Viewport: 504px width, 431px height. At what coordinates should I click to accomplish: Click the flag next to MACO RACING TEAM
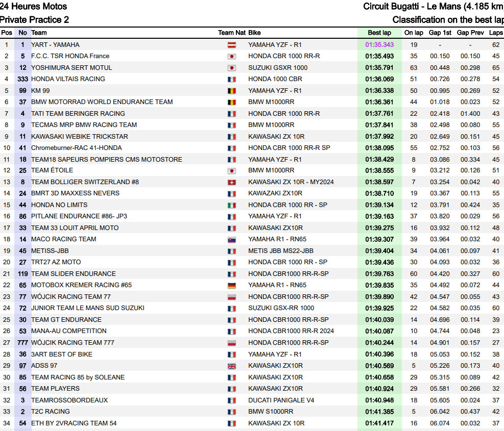click(x=231, y=239)
